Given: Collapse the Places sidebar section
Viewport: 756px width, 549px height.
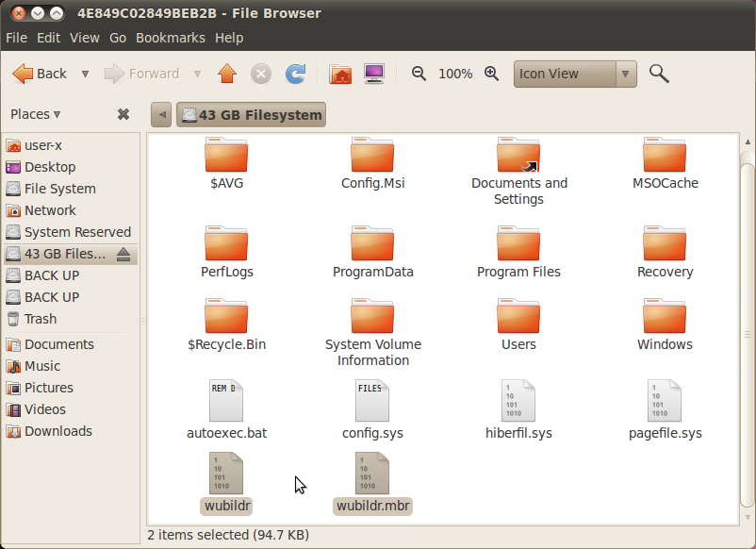Looking at the screenshot, I should (58, 113).
